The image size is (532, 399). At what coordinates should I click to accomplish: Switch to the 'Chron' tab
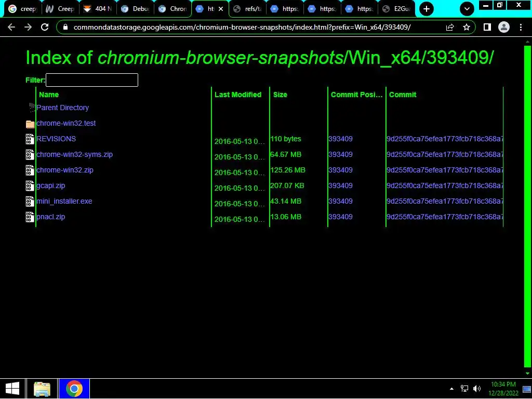(x=172, y=9)
